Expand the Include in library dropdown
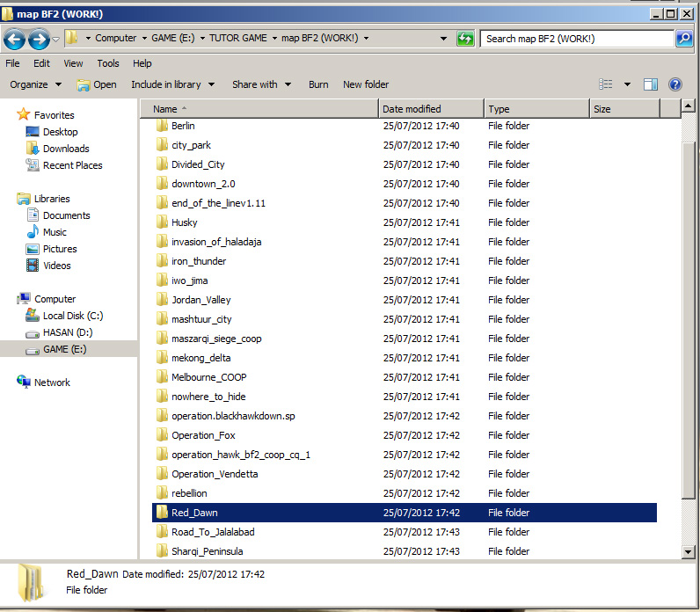Image resolution: width=700 pixels, height=612 pixels. click(x=172, y=84)
